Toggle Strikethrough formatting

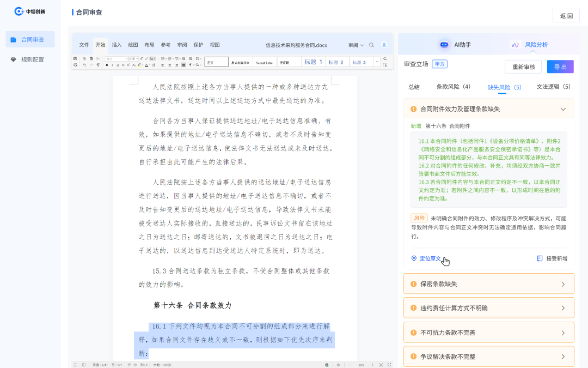coord(123,65)
